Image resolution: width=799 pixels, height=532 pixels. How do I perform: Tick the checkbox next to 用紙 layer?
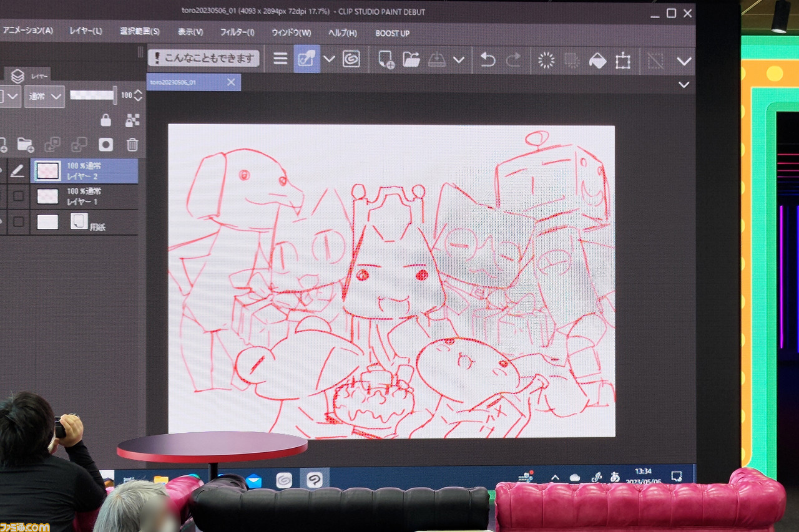(19, 221)
